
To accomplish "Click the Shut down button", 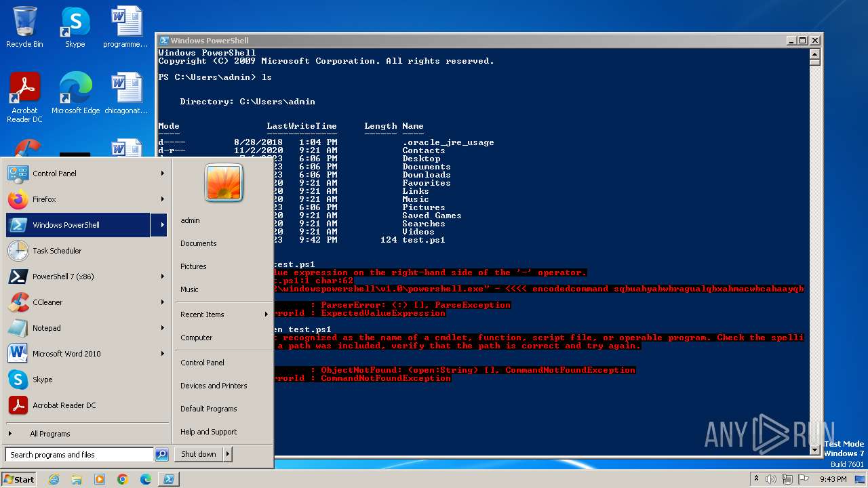I will (199, 454).
